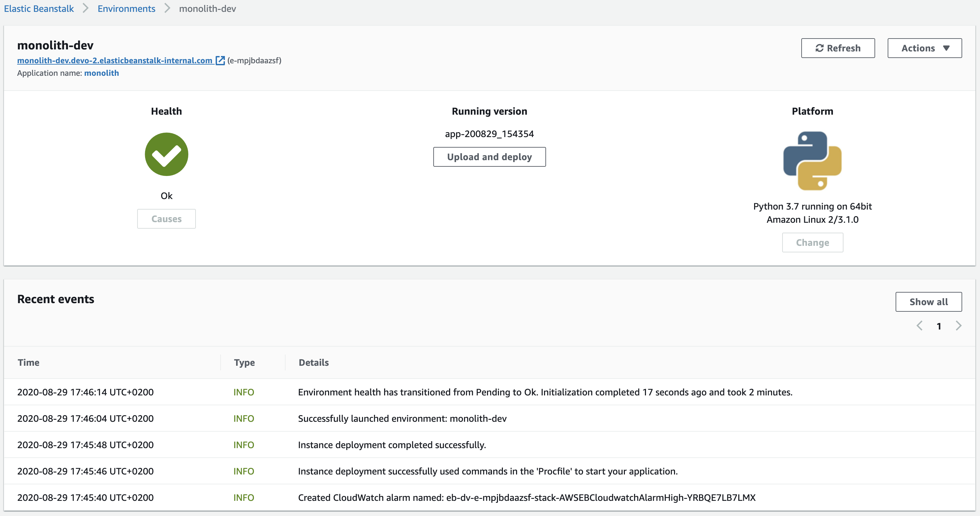Click the Python platform logo
Viewport: 980px width, 516px height.
click(812, 160)
